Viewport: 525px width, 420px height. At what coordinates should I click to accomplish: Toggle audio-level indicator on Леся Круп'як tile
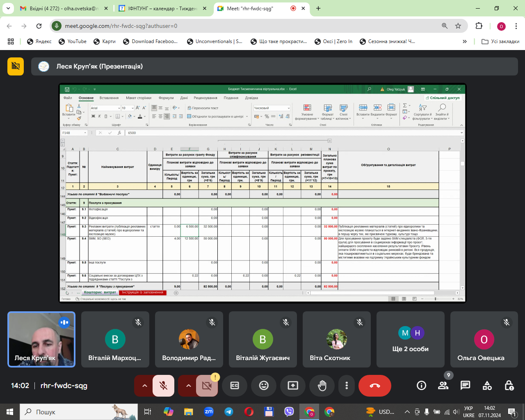(64, 322)
